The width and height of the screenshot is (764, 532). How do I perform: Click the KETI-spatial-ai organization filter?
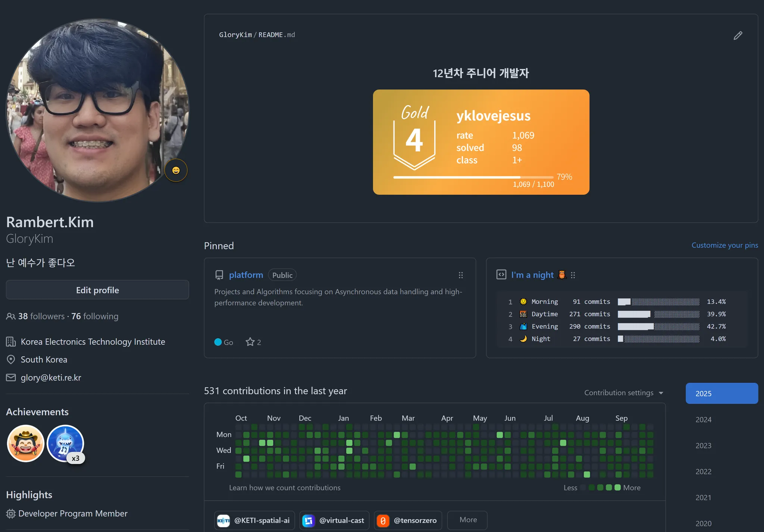point(254,520)
